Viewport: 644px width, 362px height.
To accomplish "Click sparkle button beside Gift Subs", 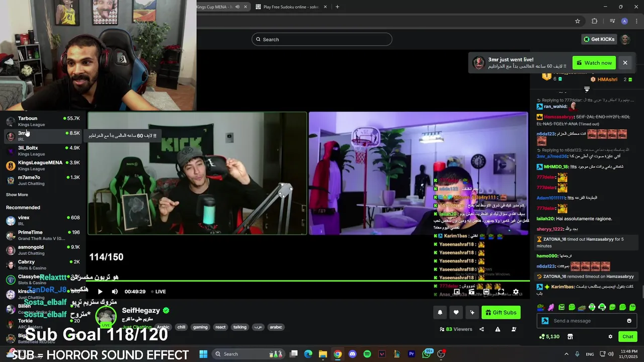I will pos(472,312).
